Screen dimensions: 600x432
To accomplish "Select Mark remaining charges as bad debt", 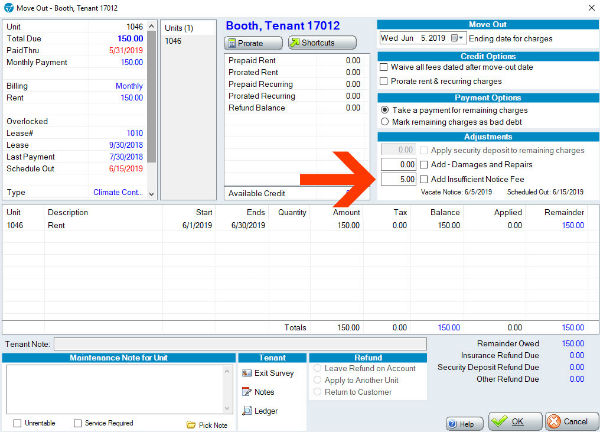I will [x=385, y=122].
